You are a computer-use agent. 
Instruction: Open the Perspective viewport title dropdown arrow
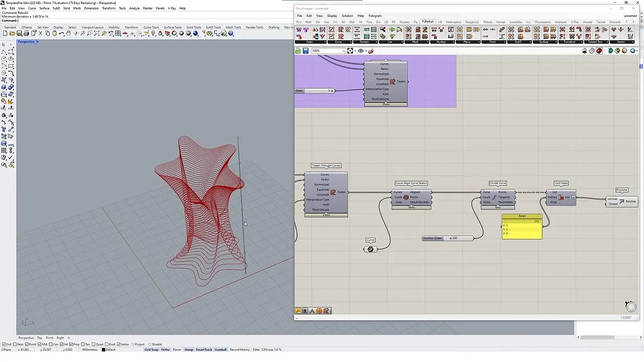pos(37,42)
